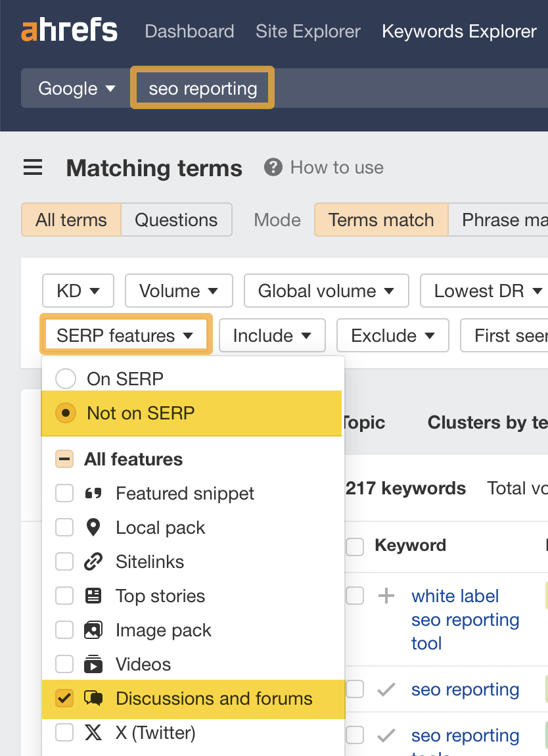The image size is (548, 756).
Task: Open Site Explorer from the top navigation
Action: pos(308,31)
